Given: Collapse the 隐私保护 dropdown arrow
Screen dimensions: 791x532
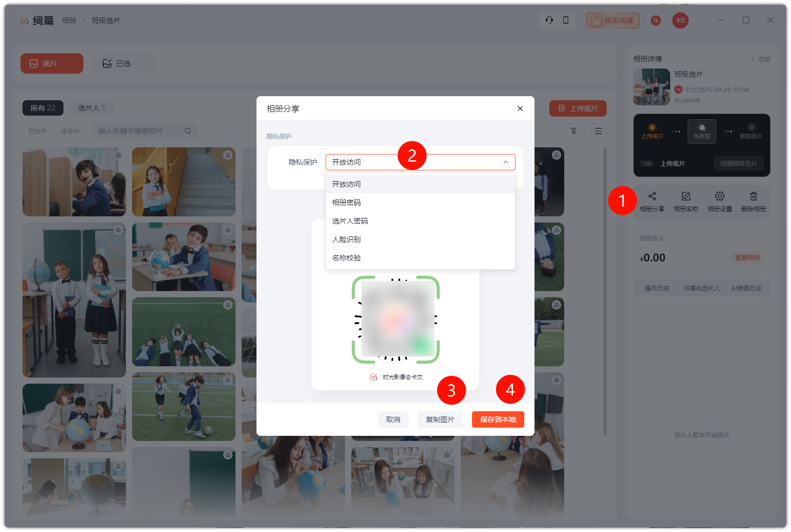Looking at the screenshot, I should point(505,162).
